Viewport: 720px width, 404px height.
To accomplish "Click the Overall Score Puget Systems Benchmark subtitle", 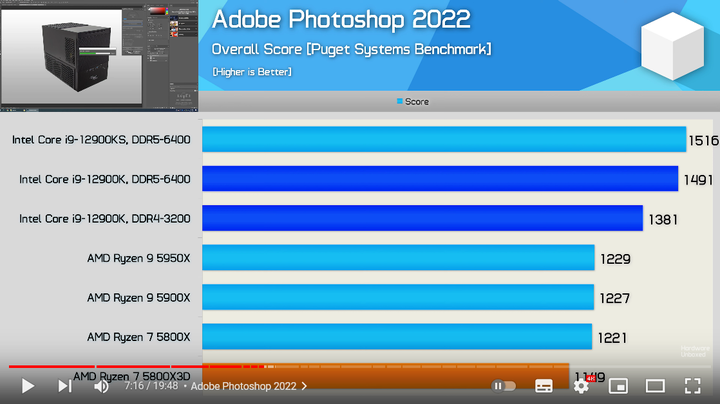I will pos(351,49).
